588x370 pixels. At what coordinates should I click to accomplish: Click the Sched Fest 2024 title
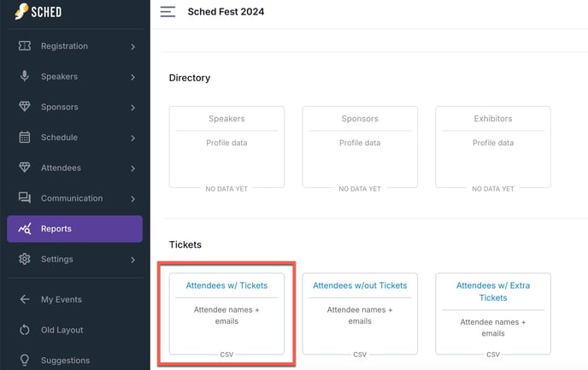click(226, 12)
